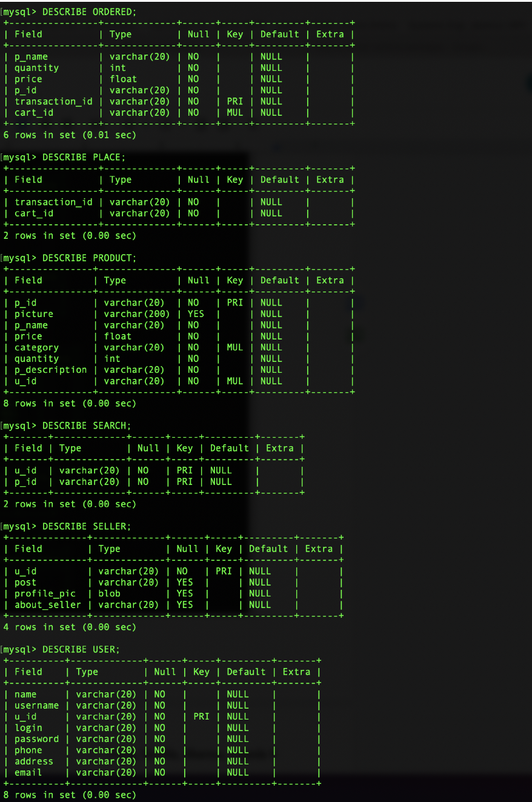
Task: Click 'p_id' field in SEARCH table
Action: pos(25,481)
